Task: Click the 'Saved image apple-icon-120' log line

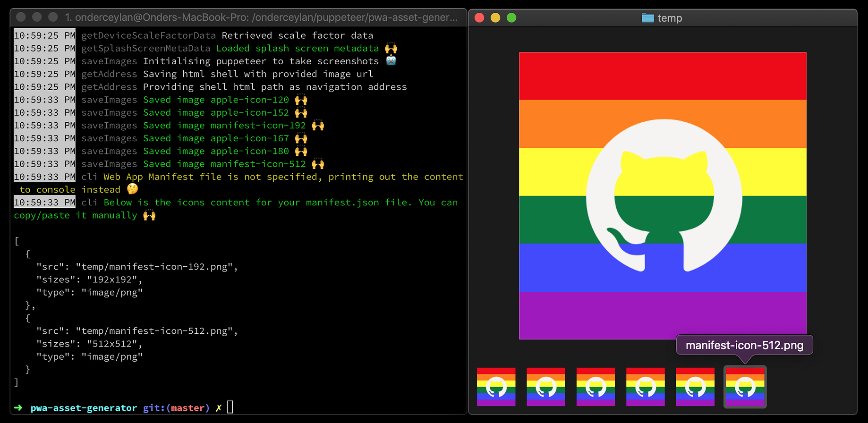Action: click(x=161, y=100)
